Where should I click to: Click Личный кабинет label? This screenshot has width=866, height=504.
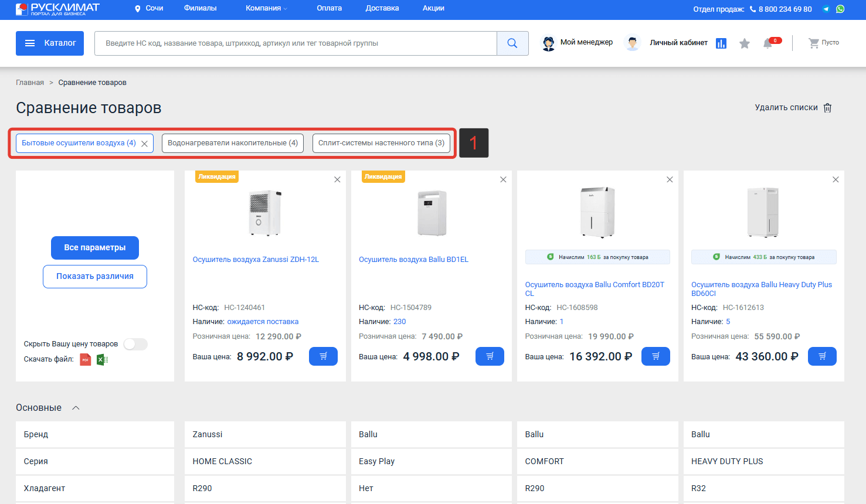pos(678,43)
